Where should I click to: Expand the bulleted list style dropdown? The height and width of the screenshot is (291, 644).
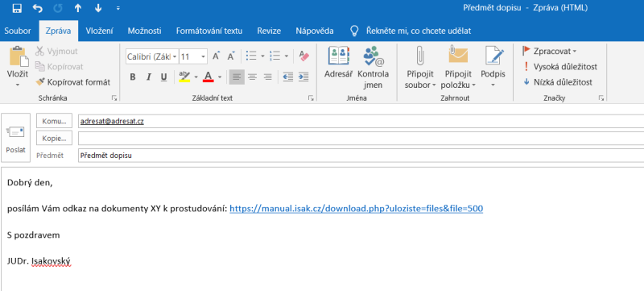click(263, 56)
